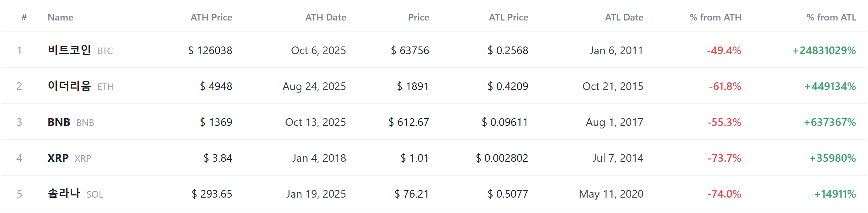Click the Price column header

coord(419,17)
